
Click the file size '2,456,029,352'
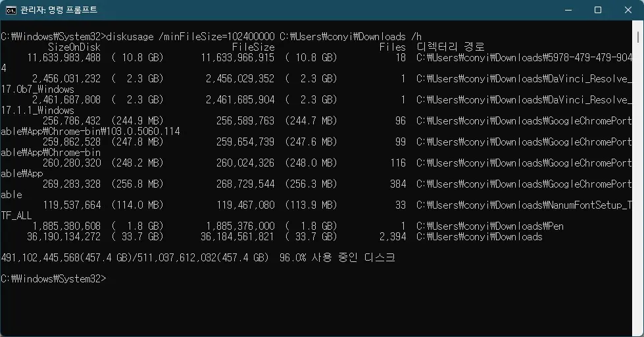coord(240,79)
